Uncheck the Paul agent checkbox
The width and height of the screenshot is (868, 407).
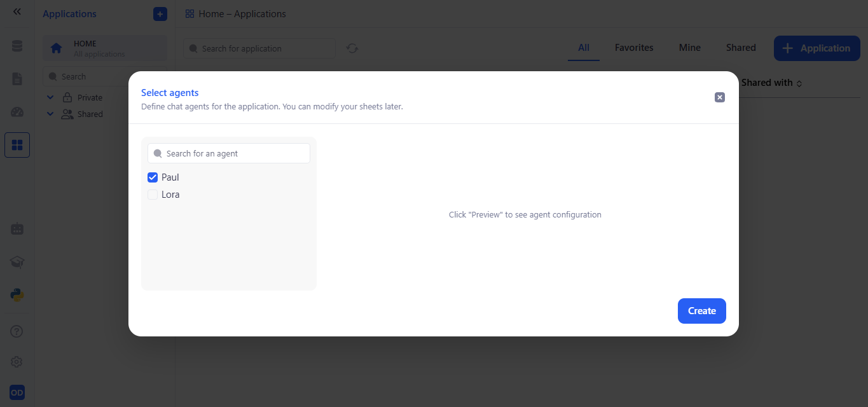(x=153, y=177)
